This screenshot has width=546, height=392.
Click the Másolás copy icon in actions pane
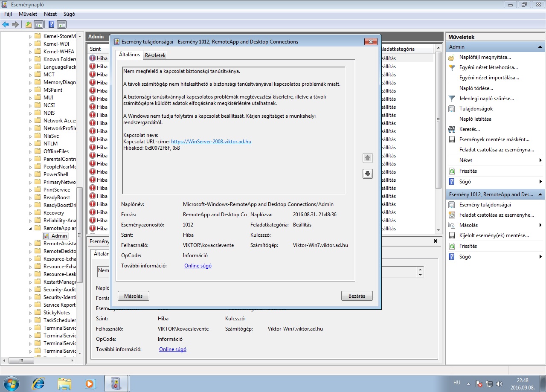[452, 225]
